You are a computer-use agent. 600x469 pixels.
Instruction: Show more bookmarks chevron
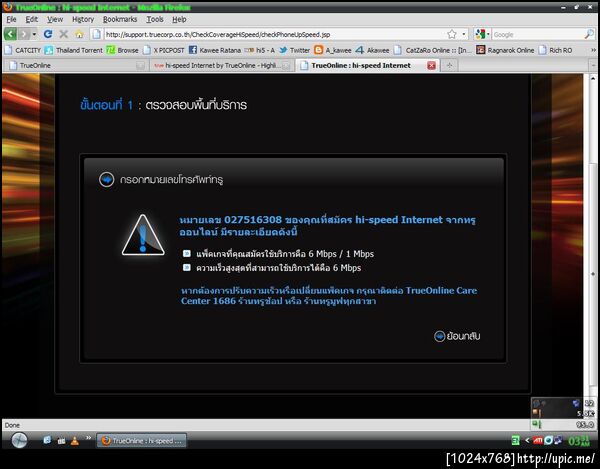(x=593, y=50)
